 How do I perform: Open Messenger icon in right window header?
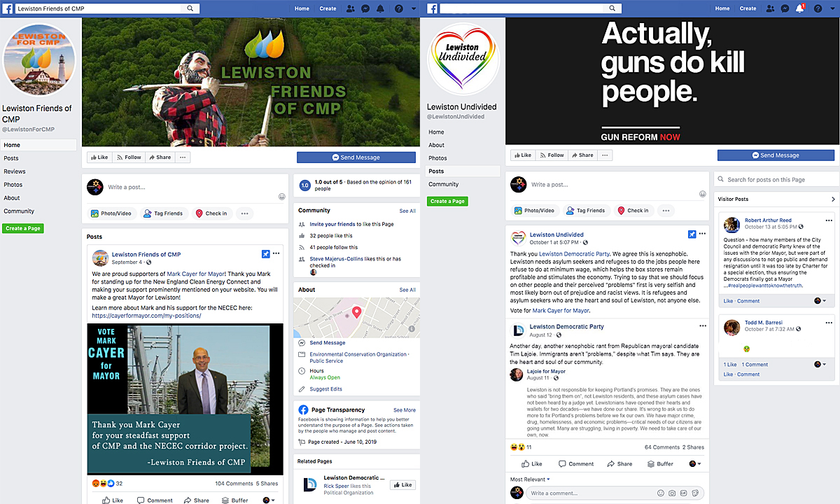tap(785, 8)
